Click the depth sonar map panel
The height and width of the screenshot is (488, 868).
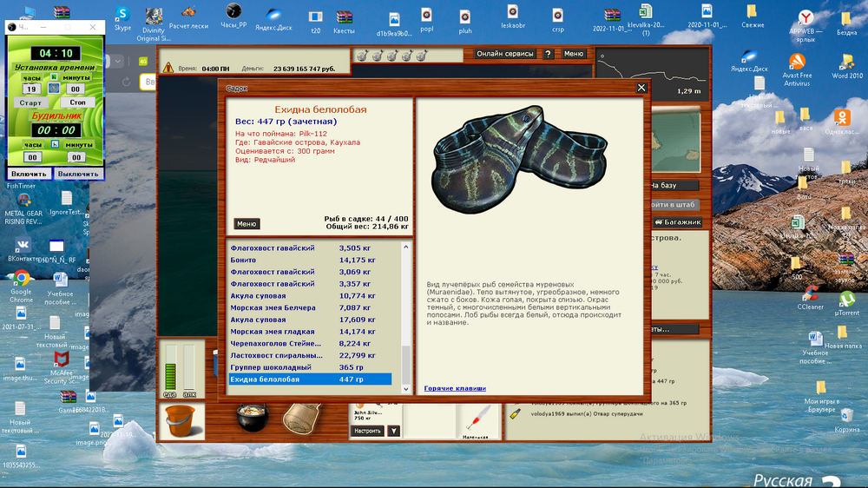coord(652,75)
